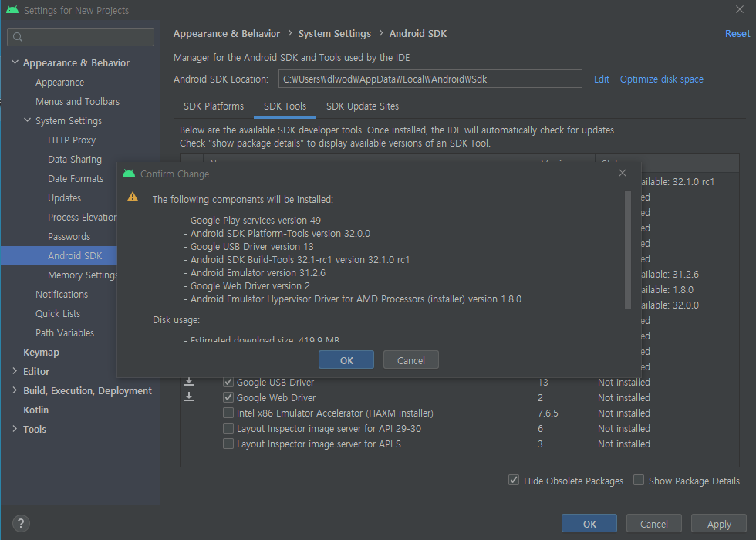The height and width of the screenshot is (540, 756).
Task: Collapse the System Settings tree node
Action: [28, 120]
